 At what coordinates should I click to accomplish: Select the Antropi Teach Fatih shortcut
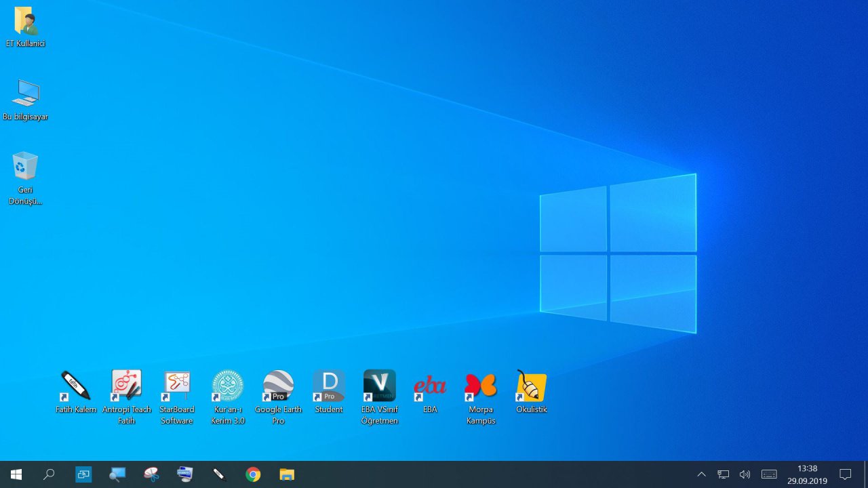pyautogui.click(x=126, y=386)
